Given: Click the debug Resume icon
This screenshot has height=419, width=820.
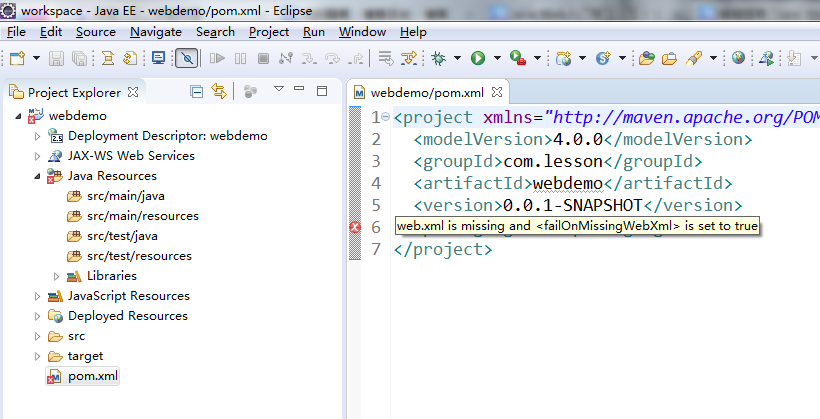Looking at the screenshot, I should 217,58.
